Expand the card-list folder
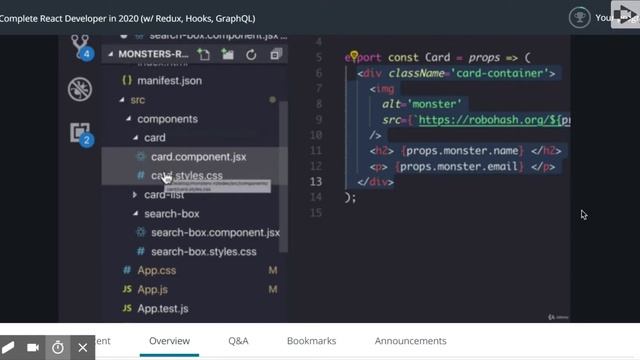This screenshot has height=360, width=640. [135, 195]
